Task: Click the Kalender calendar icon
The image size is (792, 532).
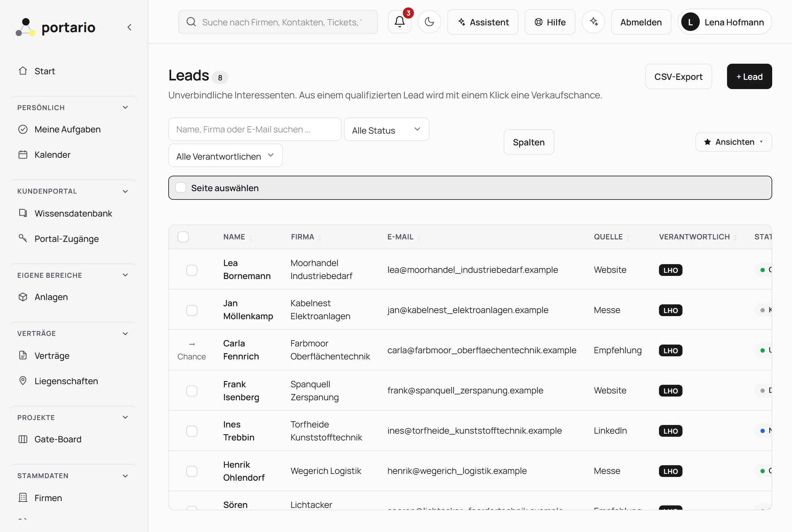Action: (23, 155)
